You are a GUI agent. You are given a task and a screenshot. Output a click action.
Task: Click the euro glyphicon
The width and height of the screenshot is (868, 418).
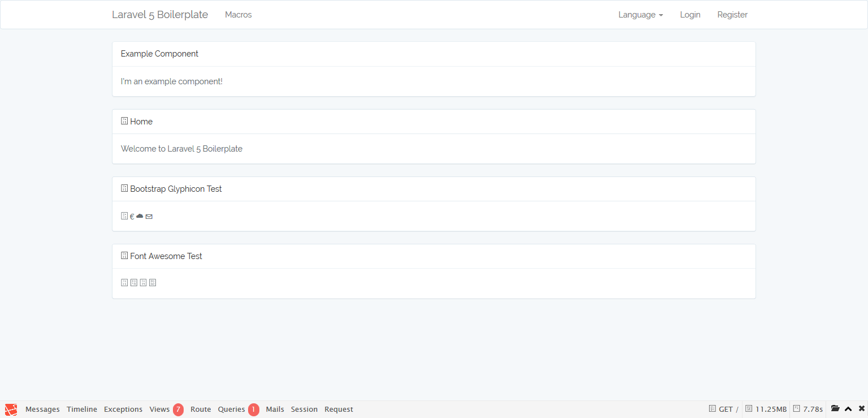[x=132, y=217]
